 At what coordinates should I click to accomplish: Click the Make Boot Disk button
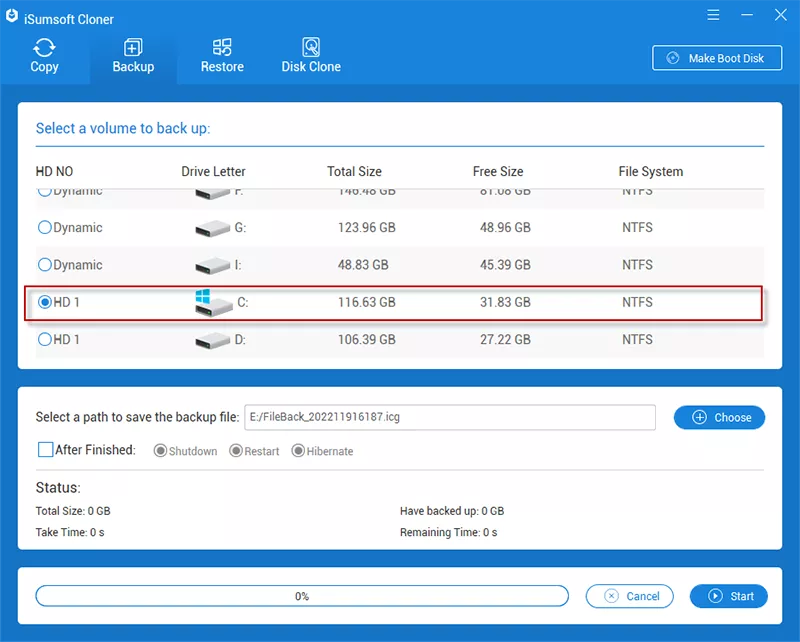click(717, 58)
